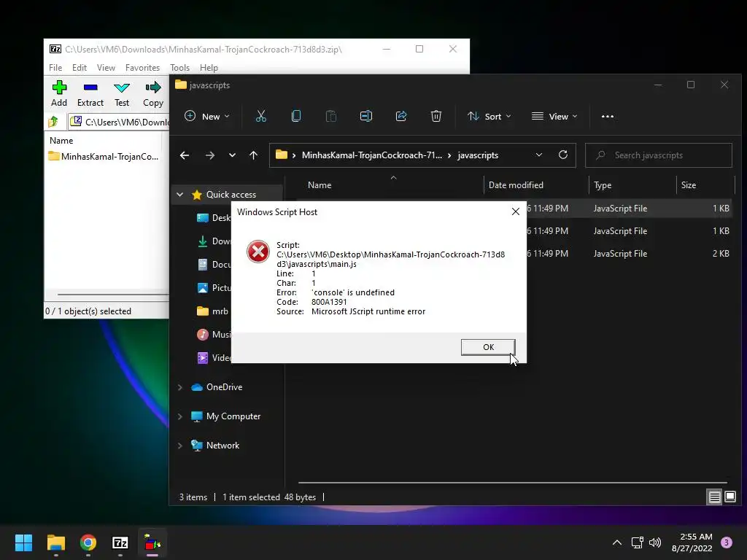The width and height of the screenshot is (747, 560).
Task: Click the Delete trash icon in Explorer
Action: coord(436,116)
